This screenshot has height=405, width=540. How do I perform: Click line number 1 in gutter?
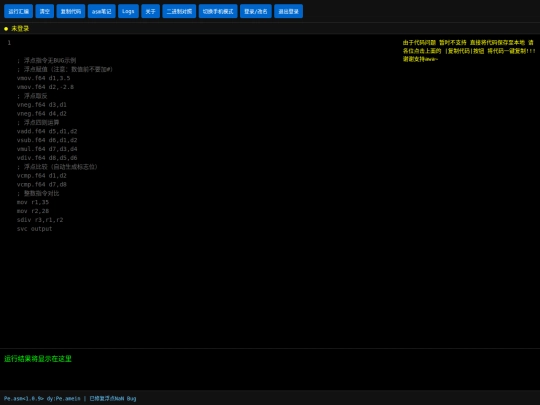coord(9,43)
